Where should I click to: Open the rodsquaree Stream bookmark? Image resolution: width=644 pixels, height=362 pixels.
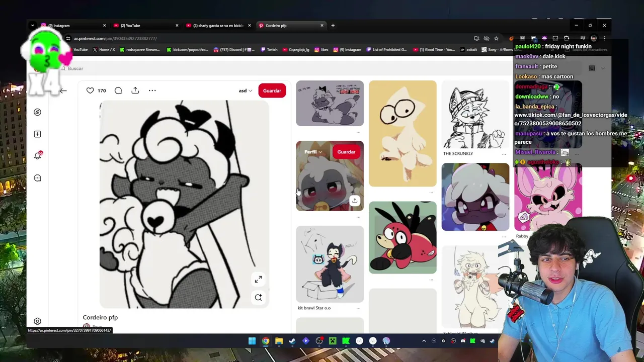point(139,50)
